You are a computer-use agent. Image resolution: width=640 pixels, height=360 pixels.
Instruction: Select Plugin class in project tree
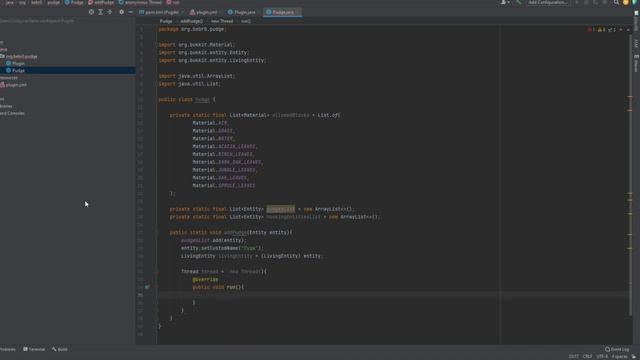pos(15,64)
